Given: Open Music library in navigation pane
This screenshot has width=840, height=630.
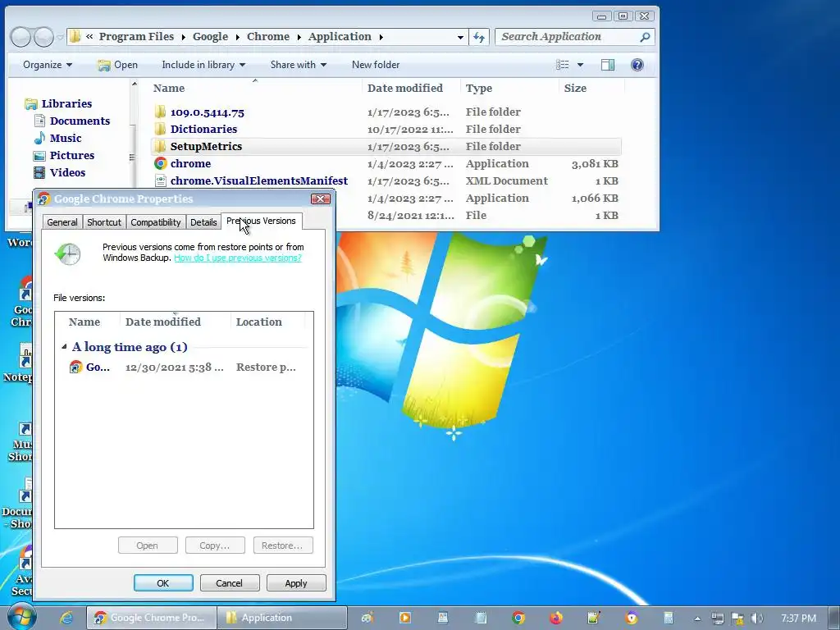Looking at the screenshot, I should (x=66, y=138).
